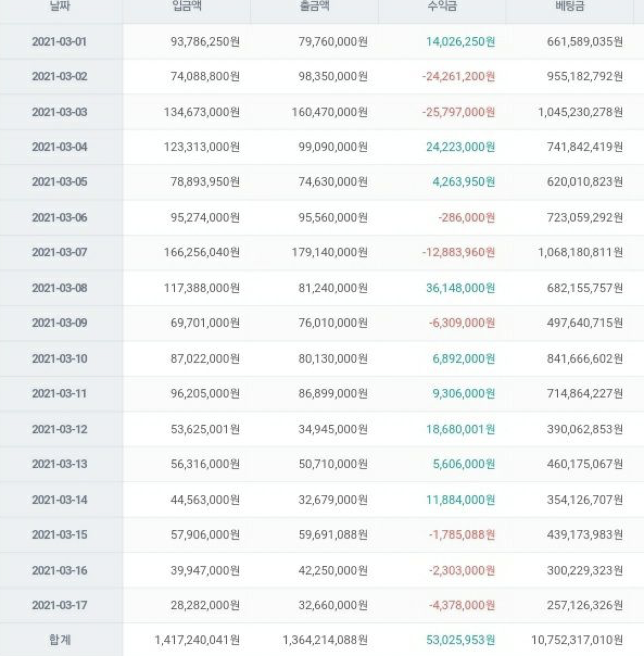Viewport: 644px width, 656px height.
Task: Click the 수익금 column header
Action: click(x=442, y=8)
